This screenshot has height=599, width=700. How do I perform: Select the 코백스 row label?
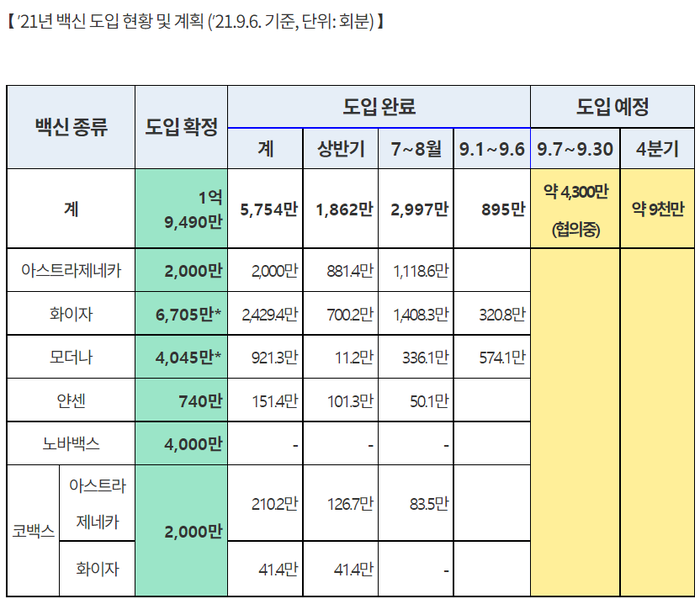click(34, 532)
